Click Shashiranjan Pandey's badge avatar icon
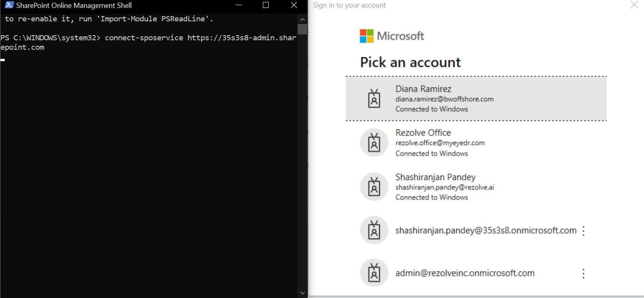The width and height of the screenshot is (644, 298). point(374,187)
